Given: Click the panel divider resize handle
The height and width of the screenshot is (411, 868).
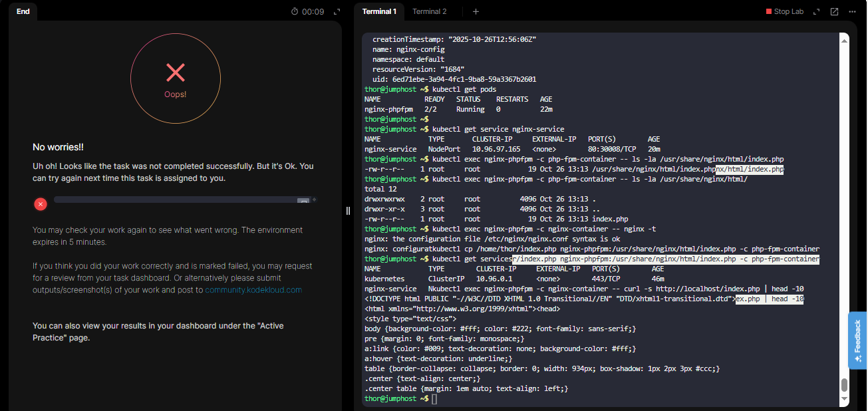Looking at the screenshot, I should click(347, 211).
